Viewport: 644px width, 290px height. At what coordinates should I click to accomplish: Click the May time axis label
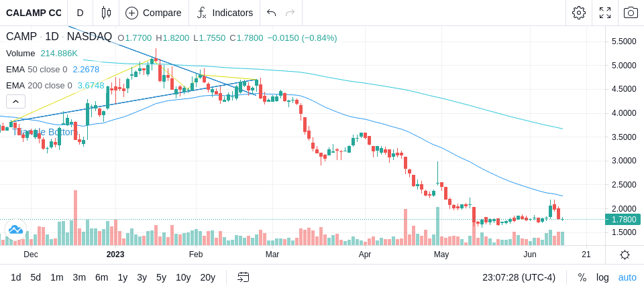pos(441,255)
